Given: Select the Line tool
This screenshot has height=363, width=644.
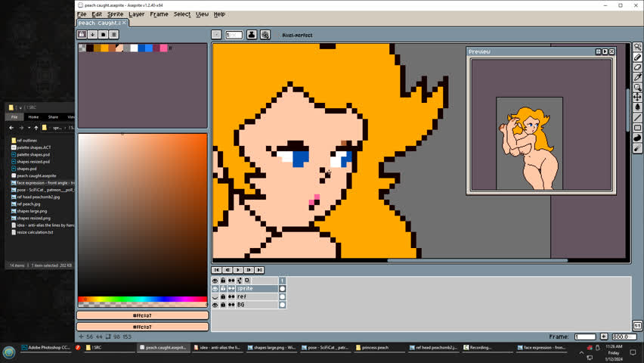Looking at the screenshot, I should pyautogui.click(x=638, y=118).
